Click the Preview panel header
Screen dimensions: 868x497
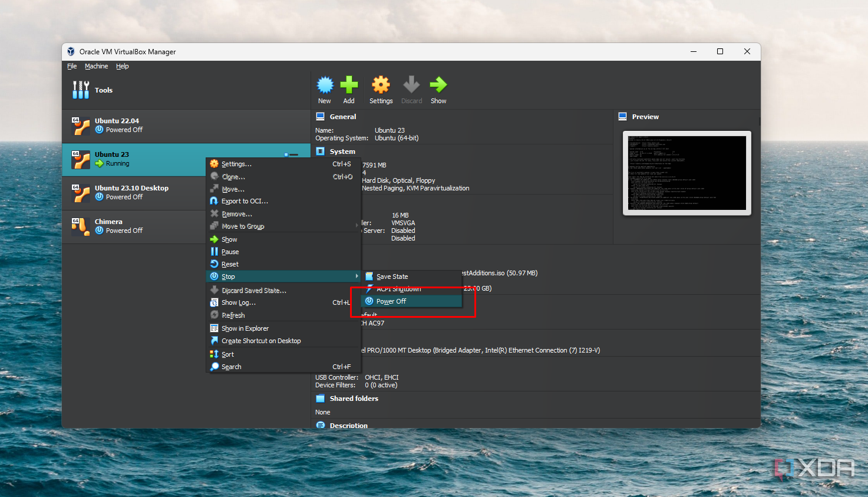click(645, 117)
